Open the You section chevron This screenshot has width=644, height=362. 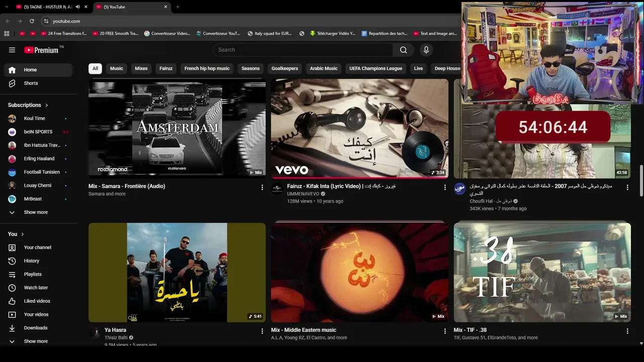point(23,234)
